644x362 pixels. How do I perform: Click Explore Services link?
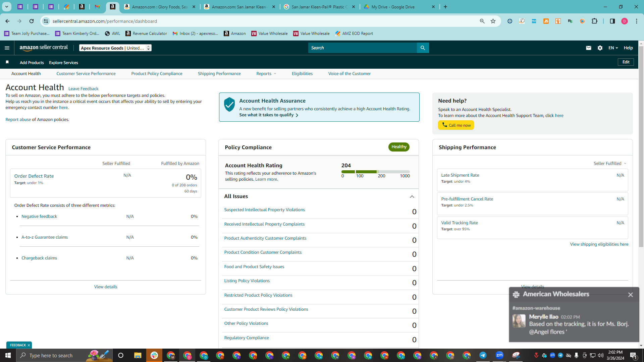pos(63,63)
